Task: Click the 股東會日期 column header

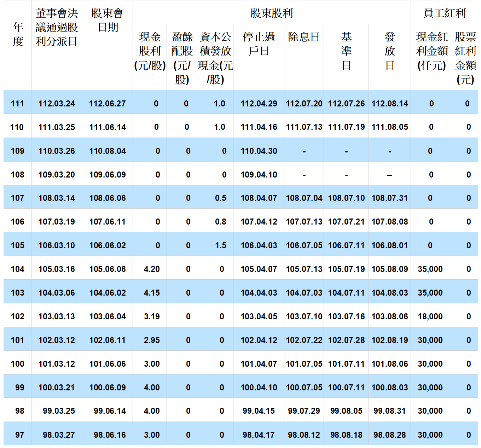Action: point(108,20)
